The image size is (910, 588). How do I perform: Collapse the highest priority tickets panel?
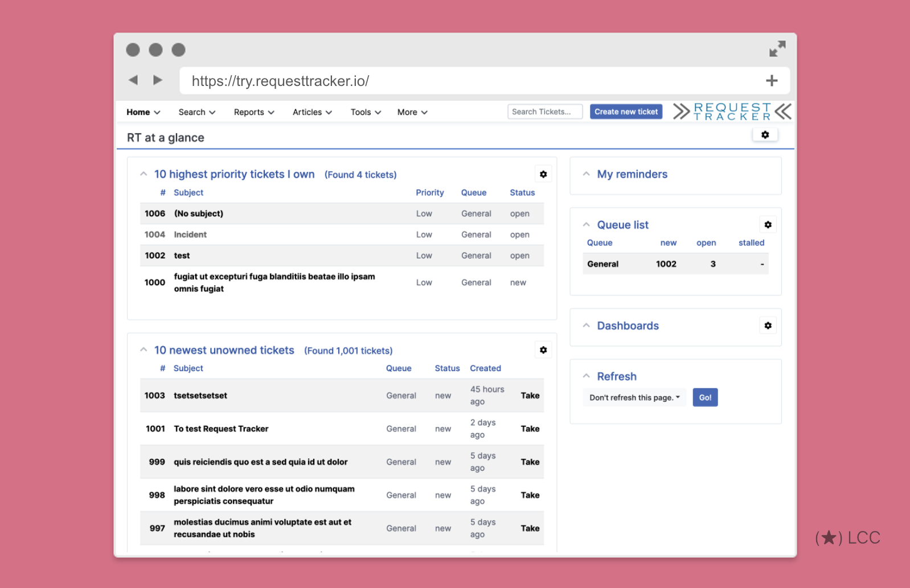pos(144,174)
